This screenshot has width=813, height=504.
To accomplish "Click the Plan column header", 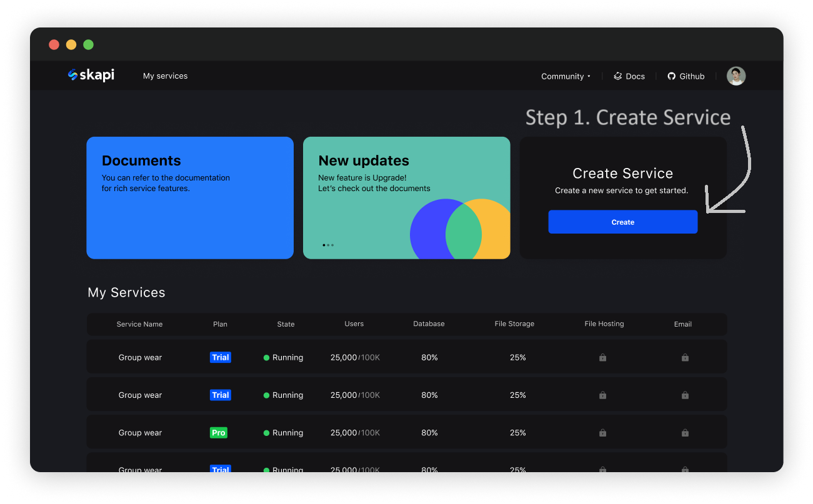I will (220, 324).
